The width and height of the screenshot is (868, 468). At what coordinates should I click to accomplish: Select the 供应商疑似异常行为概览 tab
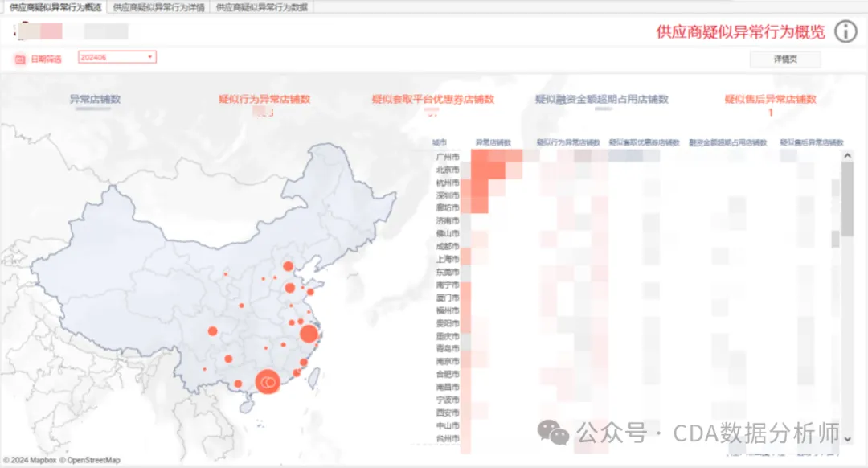(x=54, y=7)
